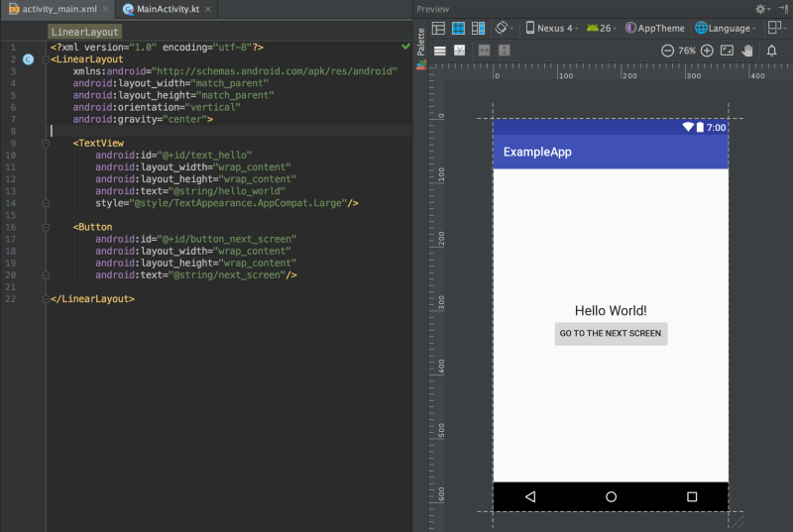Click the zoom-to-fit screen icon
The height and width of the screenshot is (532, 793).
(727, 51)
